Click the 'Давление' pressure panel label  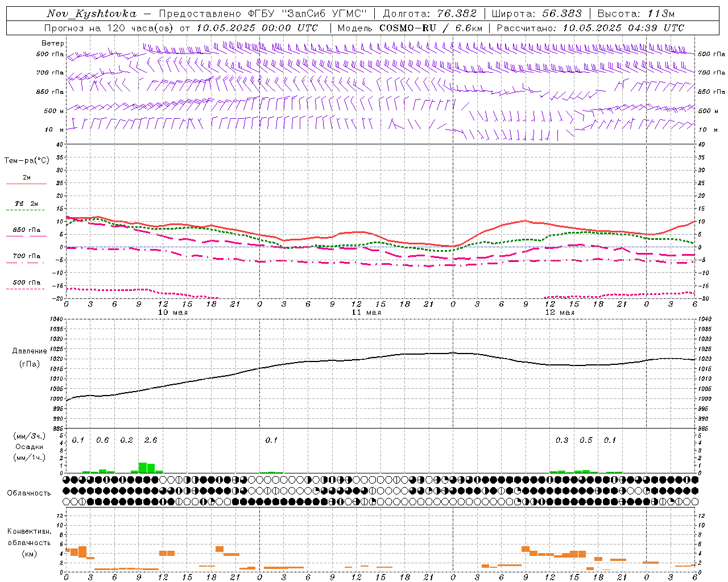click(30, 351)
